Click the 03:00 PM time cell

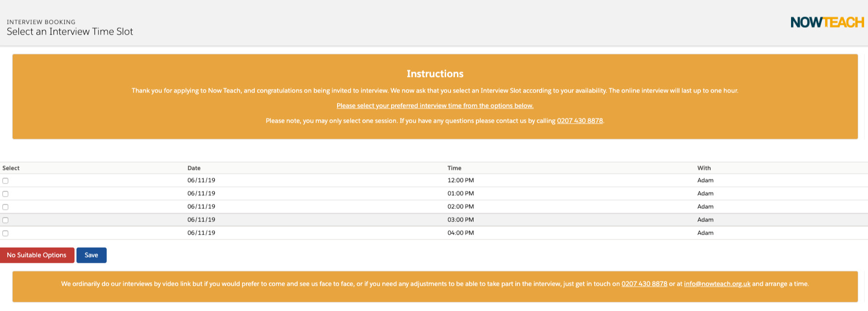coord(461,220)
